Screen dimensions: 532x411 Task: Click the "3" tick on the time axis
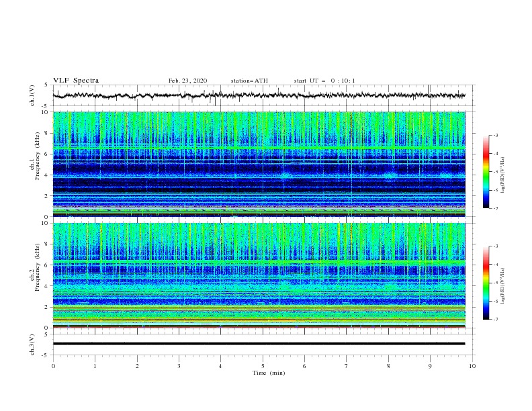tap(179, 366)
